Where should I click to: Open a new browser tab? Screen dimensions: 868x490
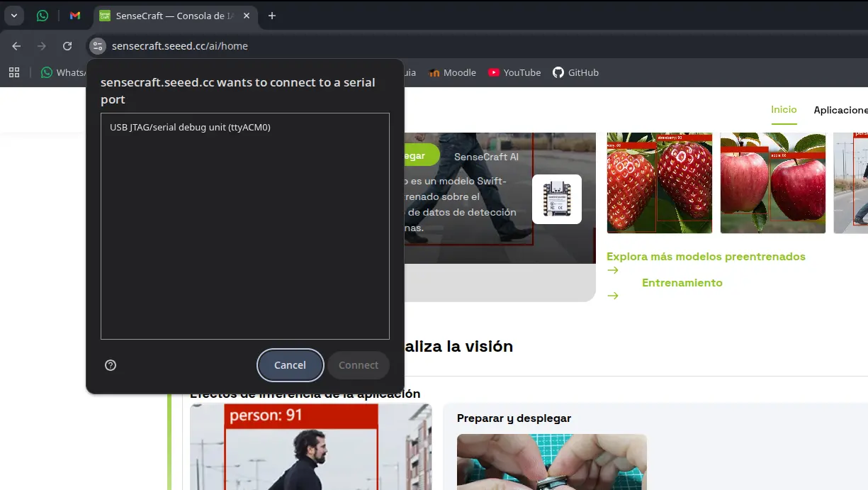pos(272,16)
